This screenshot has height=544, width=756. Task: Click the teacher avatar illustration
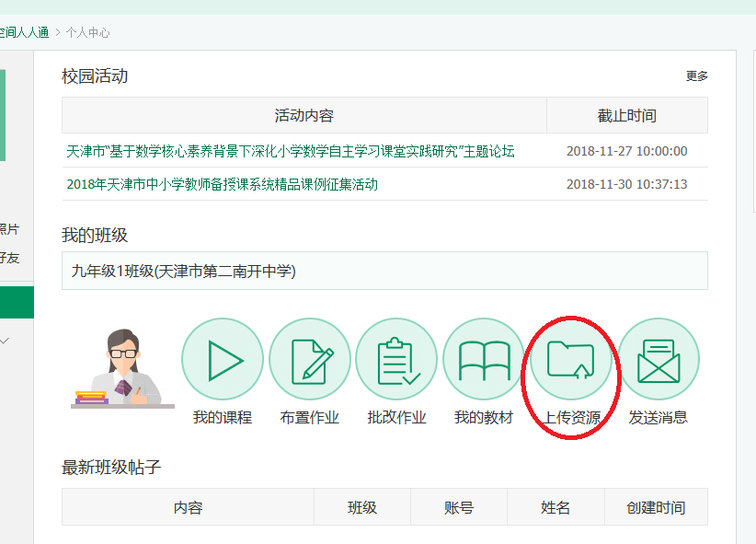point(122,369)
